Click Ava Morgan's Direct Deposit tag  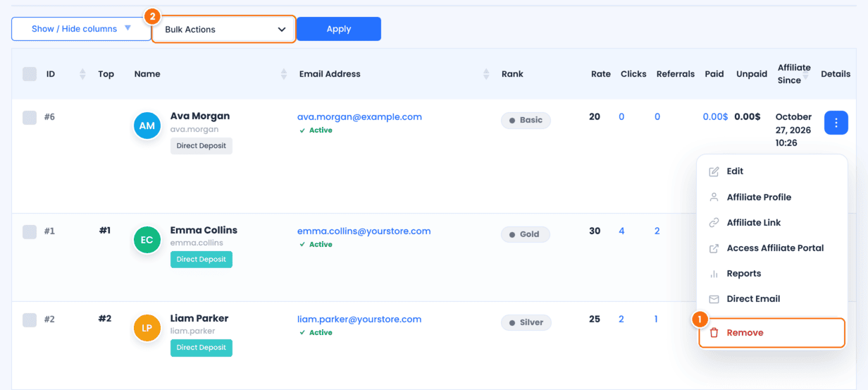(201, 146)
